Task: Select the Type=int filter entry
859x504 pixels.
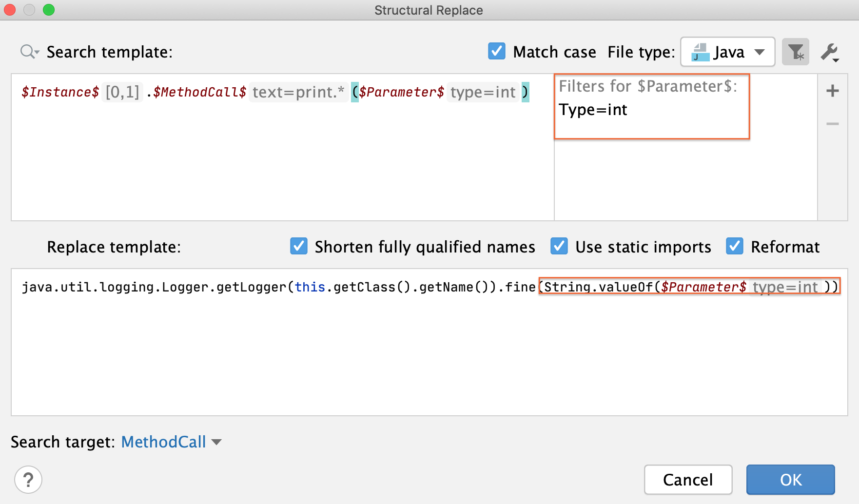Action: click(x=593, y=110)
